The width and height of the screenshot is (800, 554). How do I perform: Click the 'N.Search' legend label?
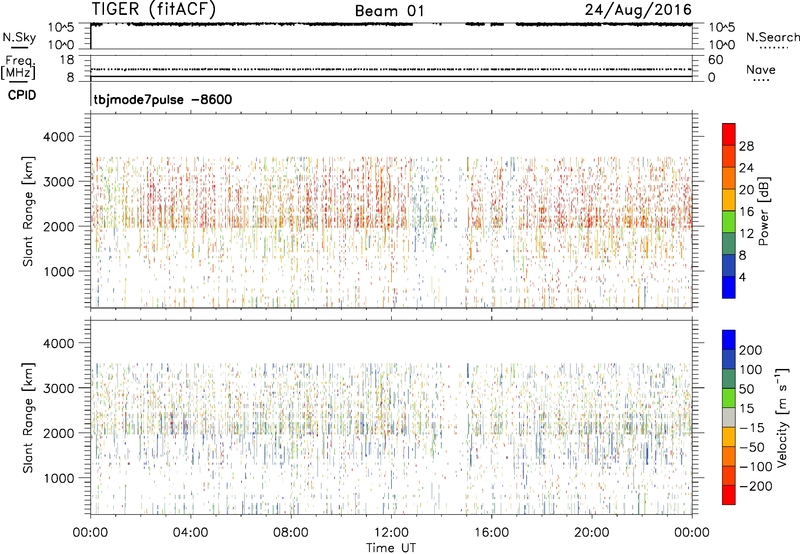772,37
